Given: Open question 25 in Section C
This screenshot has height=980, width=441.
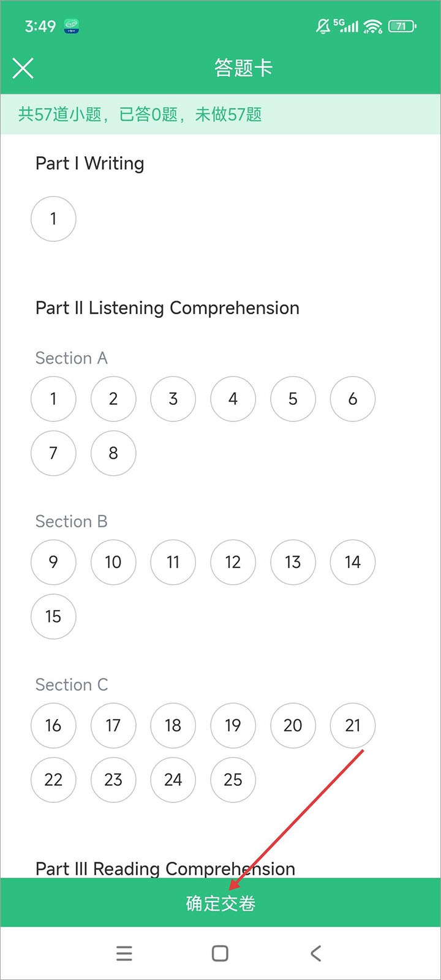Looking at the screenshot, I should [x=233, y=780].
